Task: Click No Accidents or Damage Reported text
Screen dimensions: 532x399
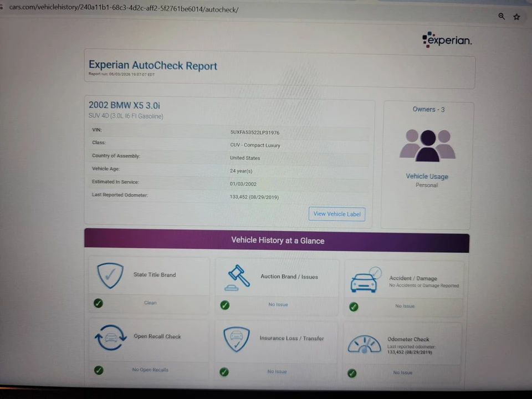Action: tap(424, 286)
